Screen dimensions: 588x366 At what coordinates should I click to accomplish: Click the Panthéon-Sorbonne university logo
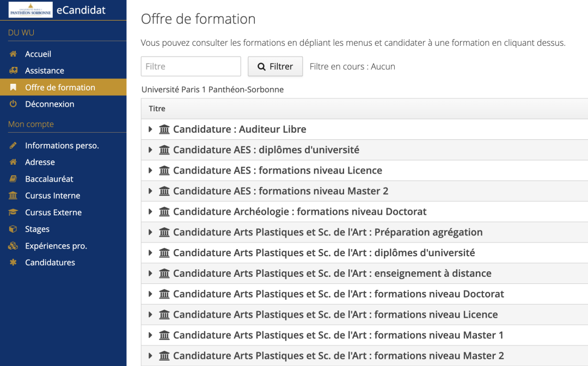30,10
